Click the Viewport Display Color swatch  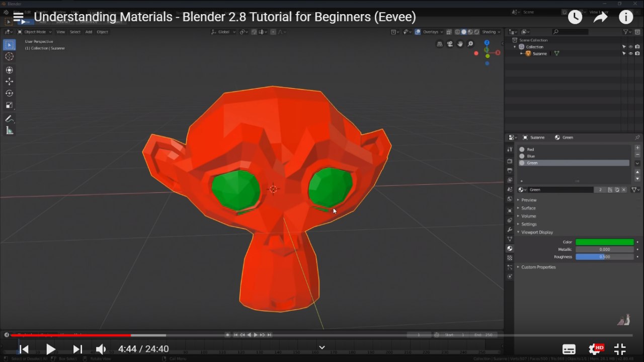tap(604, 242)
